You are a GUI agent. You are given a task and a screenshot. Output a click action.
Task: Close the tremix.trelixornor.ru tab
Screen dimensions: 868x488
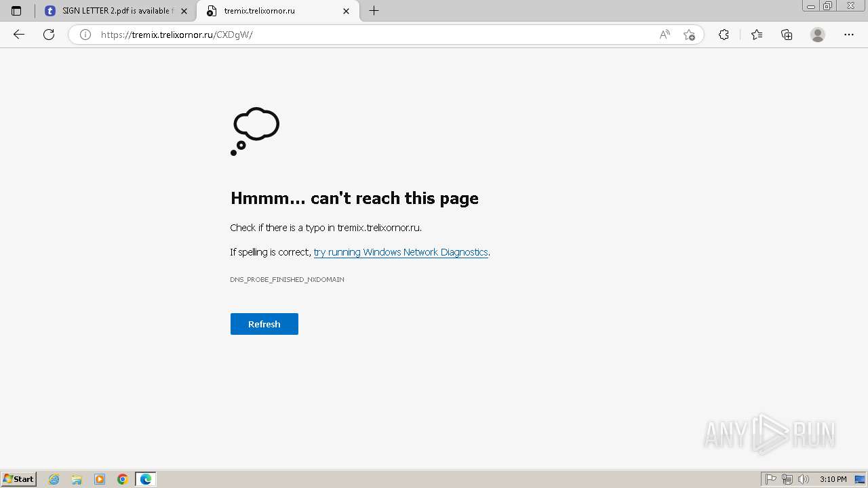(x=347, y=11)
